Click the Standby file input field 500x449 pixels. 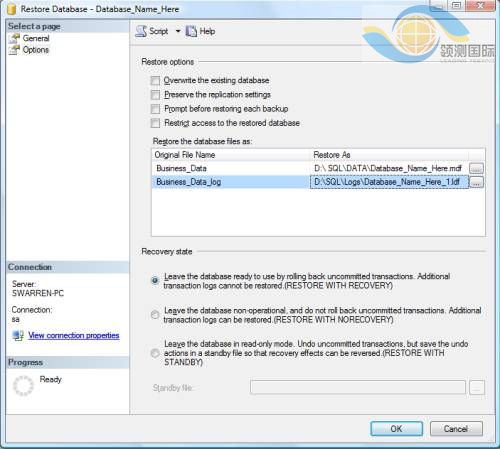click(x=358, y=387)
